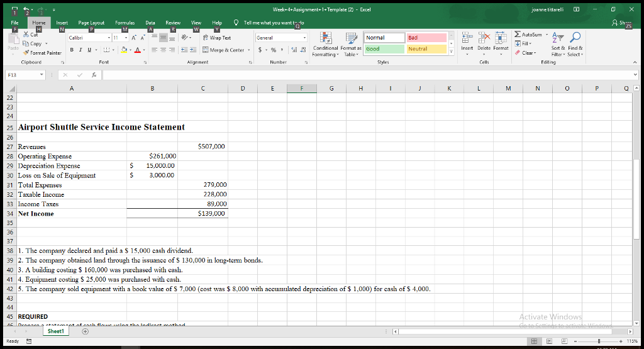Open AutoSum dropdown arrow

[547, 35]
